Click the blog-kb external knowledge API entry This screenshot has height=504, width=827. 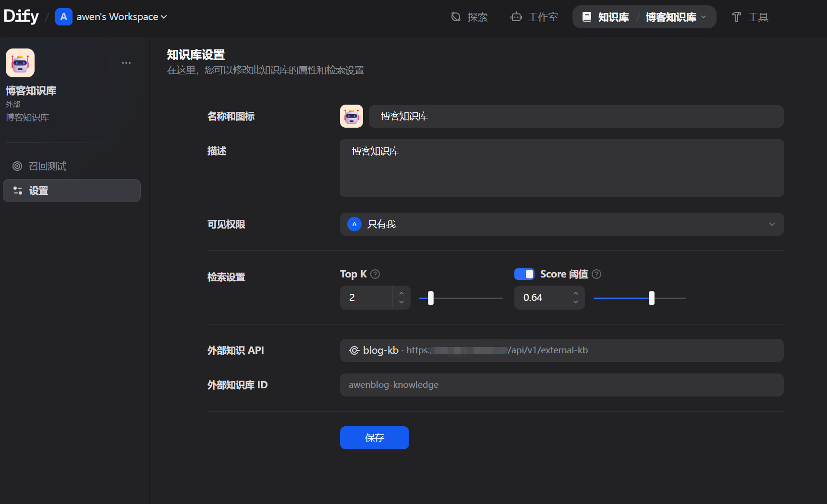[561, 350]
